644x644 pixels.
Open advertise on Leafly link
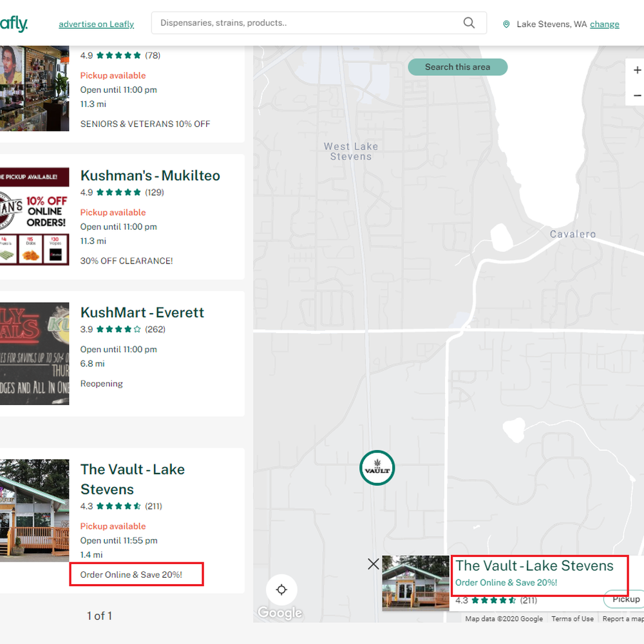click(96, 24)
